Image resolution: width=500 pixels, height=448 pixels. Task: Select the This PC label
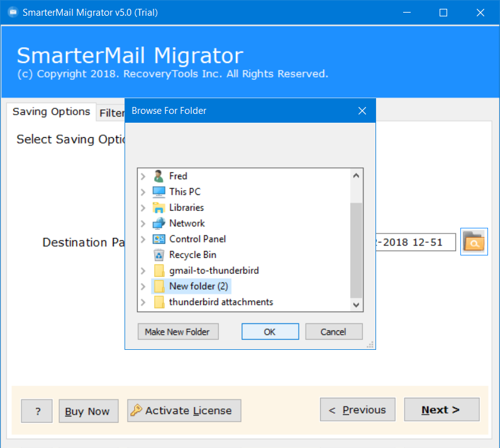point(185,192)
